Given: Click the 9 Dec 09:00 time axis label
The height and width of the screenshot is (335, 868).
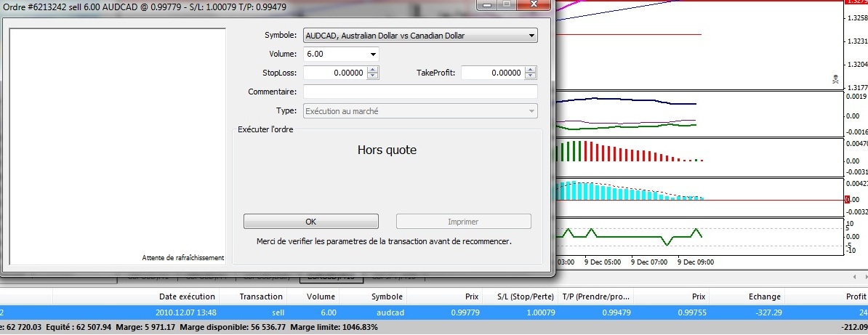Looking at the screenshot, I should pyautogui.click(x=695, y=262).
